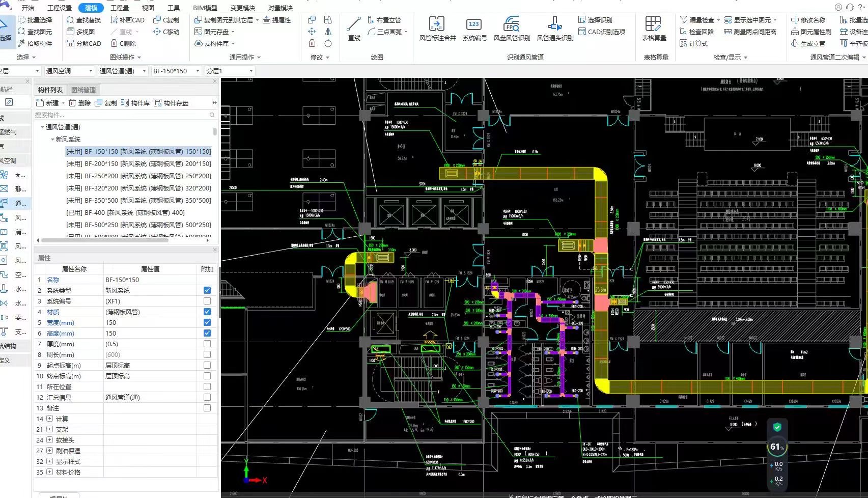
Task: Select the 直线 line drawing tool
Action: pos(354,29)
